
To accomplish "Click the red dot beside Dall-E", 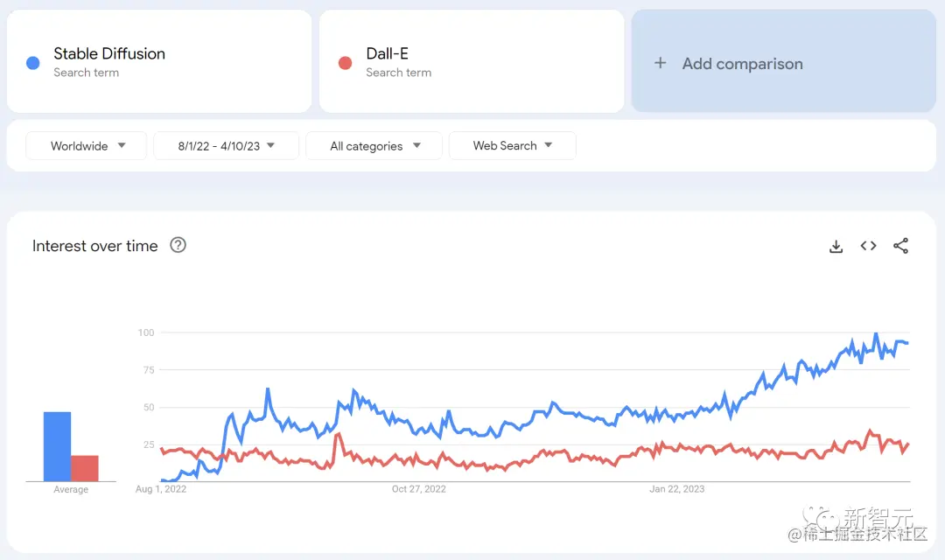I will click(345, 63).
